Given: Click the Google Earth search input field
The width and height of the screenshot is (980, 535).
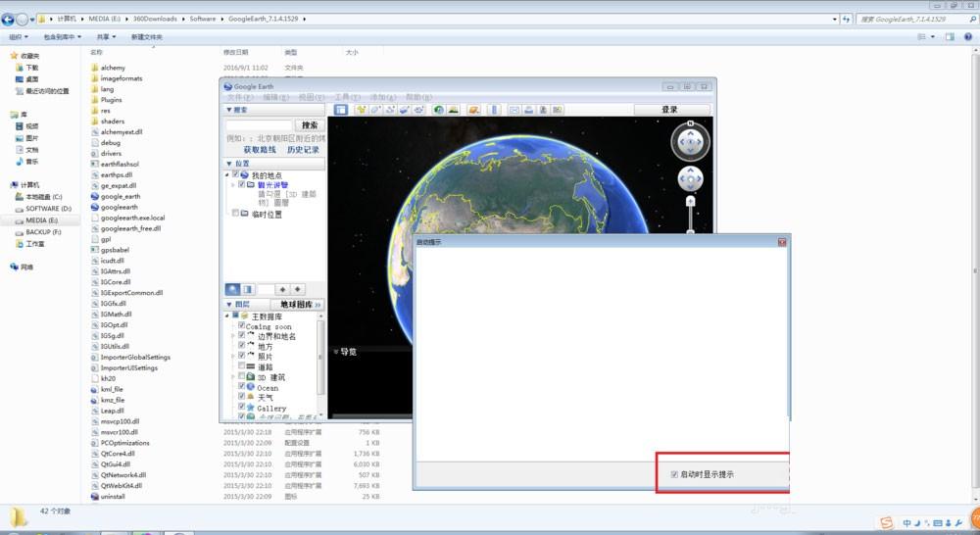Looking at the screenshot, I should (259, 125).
